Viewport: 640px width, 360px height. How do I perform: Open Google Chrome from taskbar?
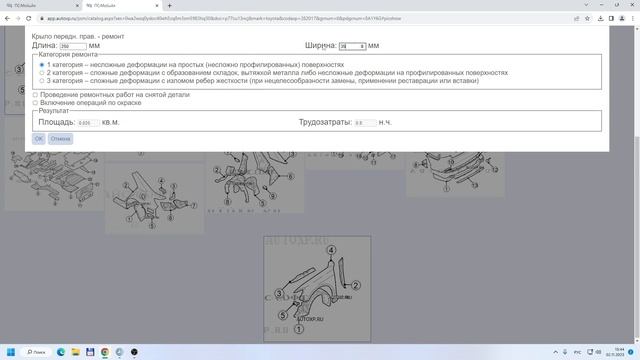click(x=105, y=352)
